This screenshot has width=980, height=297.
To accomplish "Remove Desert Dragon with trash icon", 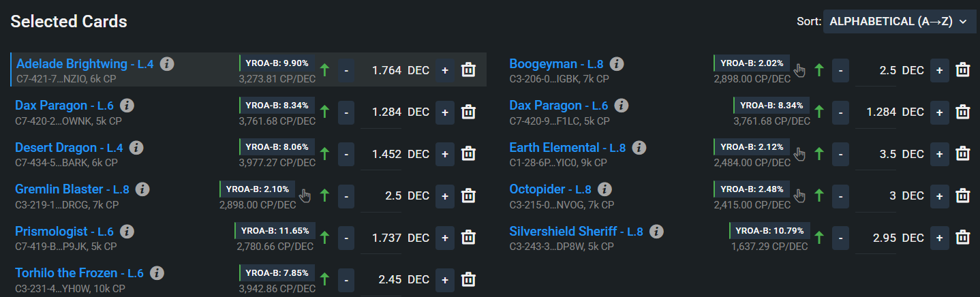I will [468, 154].
